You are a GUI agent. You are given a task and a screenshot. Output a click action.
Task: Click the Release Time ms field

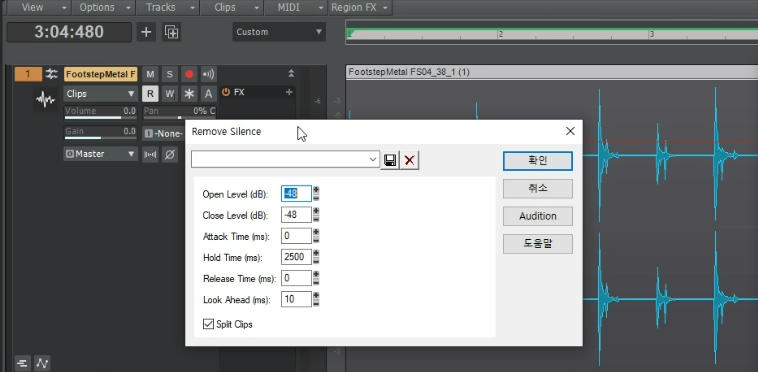296,278
